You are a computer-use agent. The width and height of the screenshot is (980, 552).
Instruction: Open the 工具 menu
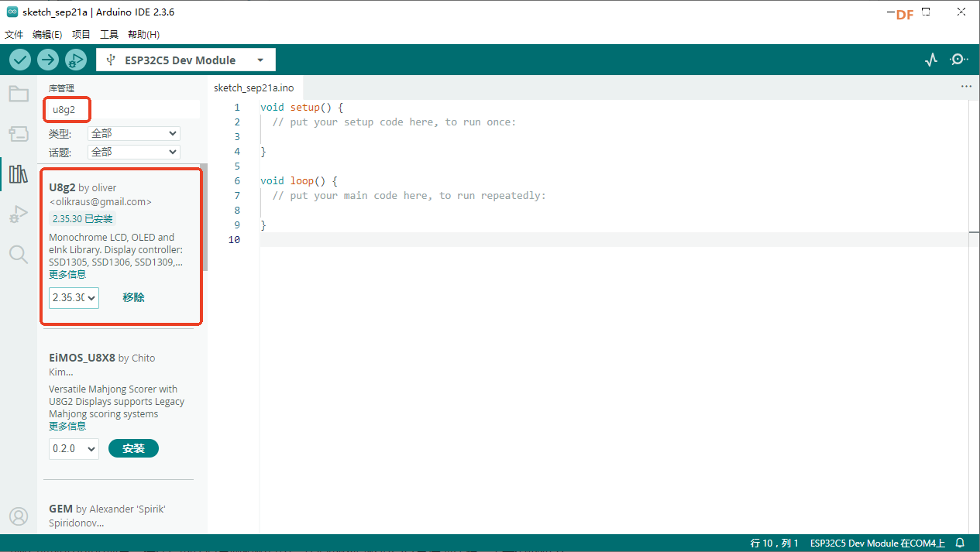109,35
